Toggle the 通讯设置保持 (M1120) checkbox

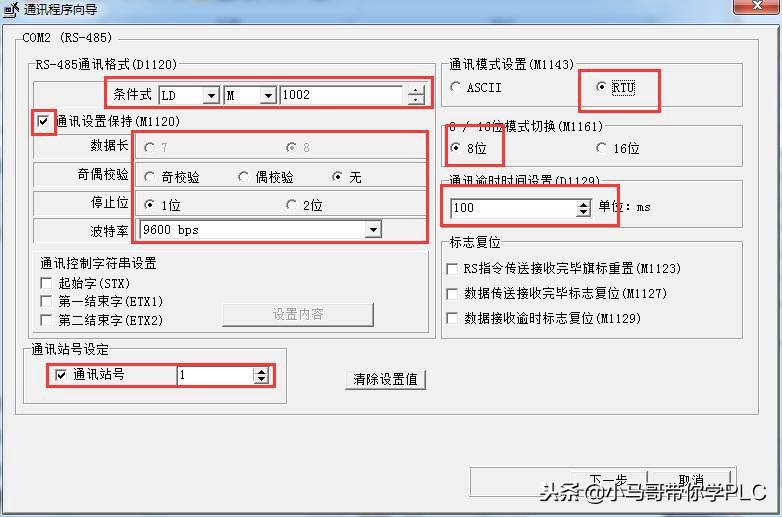click(43, 121)
